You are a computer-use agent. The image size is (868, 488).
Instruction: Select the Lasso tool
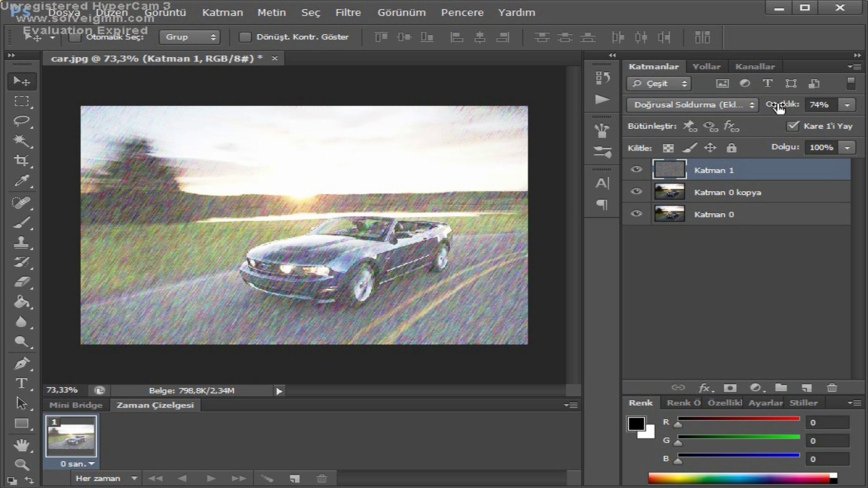pyautogui.click(x=21, y=121)
